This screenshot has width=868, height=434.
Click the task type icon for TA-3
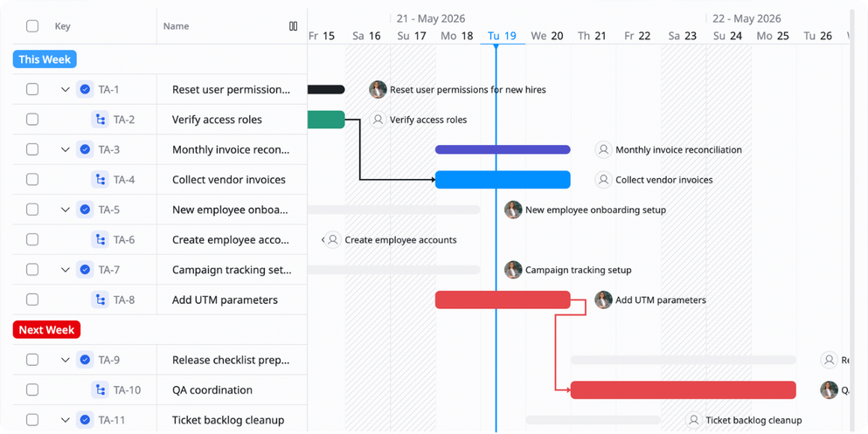(x=85, y=149)
